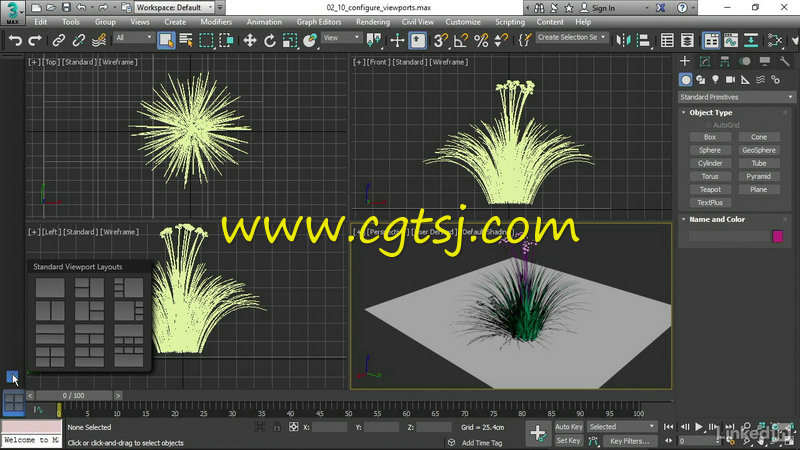Image resolution: width=800 pixels, height=450 pixels.
Task: Open the Sign In dropdown
Action: click(x=614, y=8)
